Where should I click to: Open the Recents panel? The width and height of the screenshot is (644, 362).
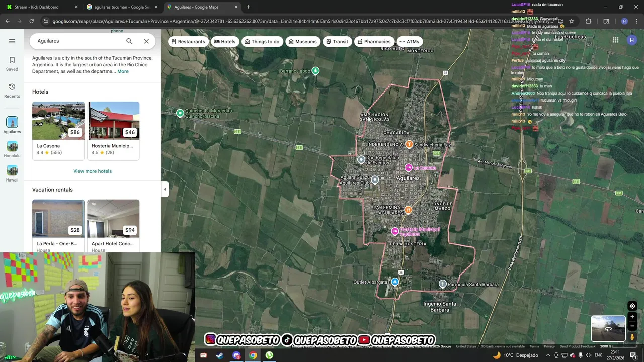(12, 90)
